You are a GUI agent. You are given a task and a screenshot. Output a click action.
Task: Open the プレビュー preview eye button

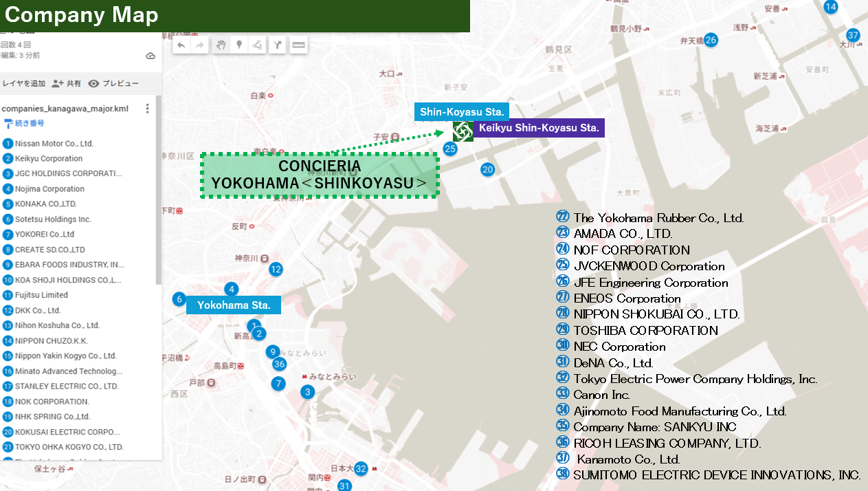[113, 83]
